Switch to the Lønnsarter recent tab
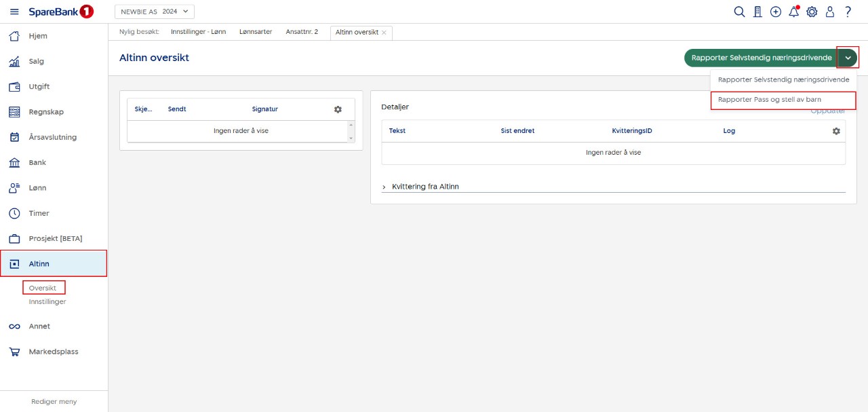 coord(256,32)
